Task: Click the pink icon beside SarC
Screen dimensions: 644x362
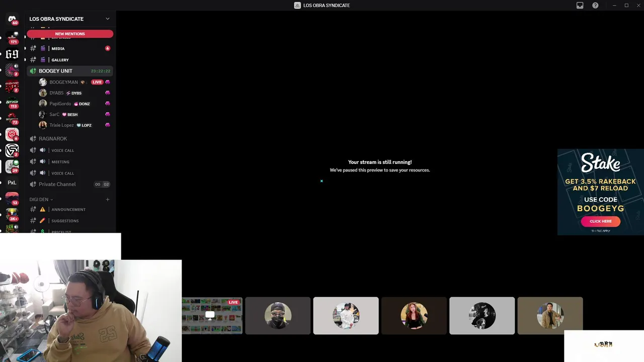Action: pos(108,114)
